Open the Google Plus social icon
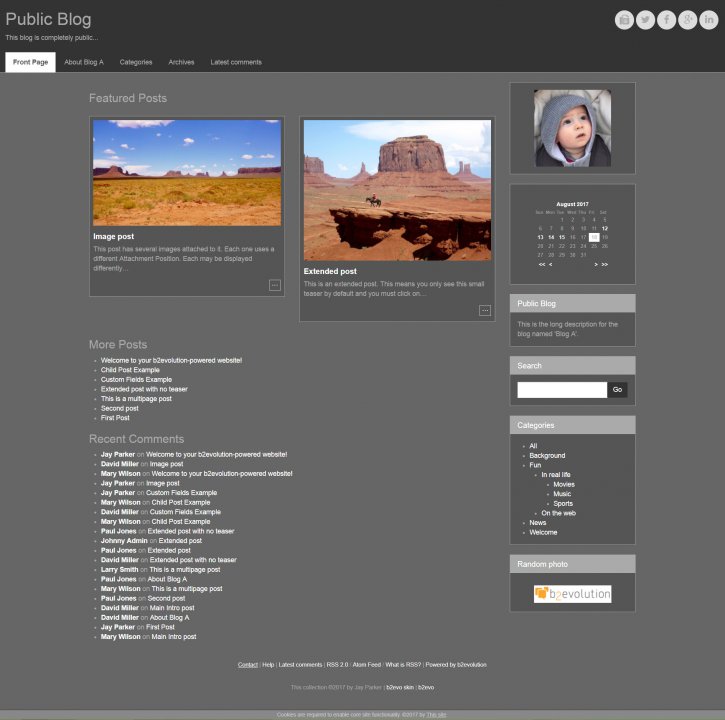Viewport: 725px width, 720px height. (688, 20)
